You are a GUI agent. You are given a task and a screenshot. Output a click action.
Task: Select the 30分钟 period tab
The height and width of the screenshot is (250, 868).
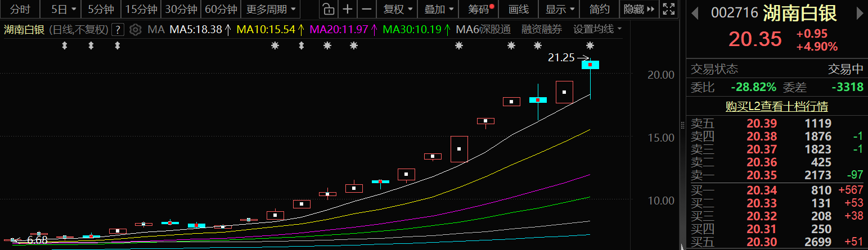coord(181,9)
